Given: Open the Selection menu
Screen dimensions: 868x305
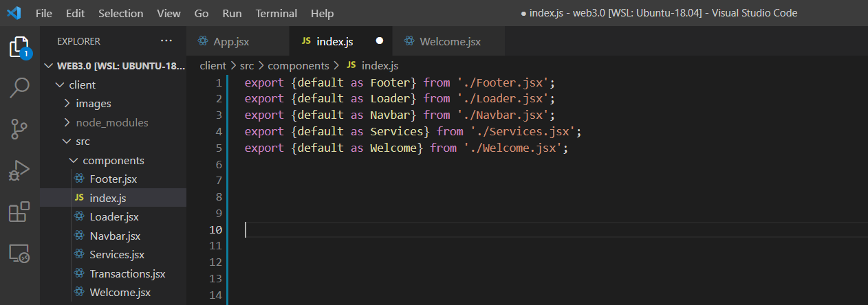Looking at the screenshot, I should (120, 14).
